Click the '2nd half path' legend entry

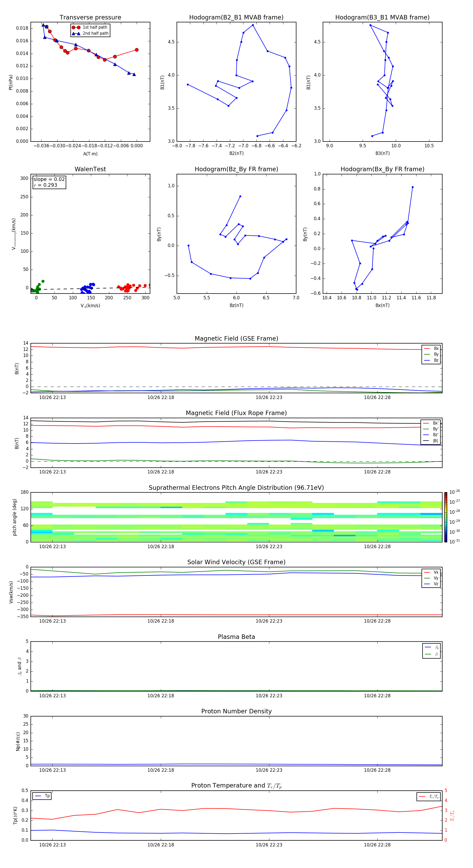90,33
